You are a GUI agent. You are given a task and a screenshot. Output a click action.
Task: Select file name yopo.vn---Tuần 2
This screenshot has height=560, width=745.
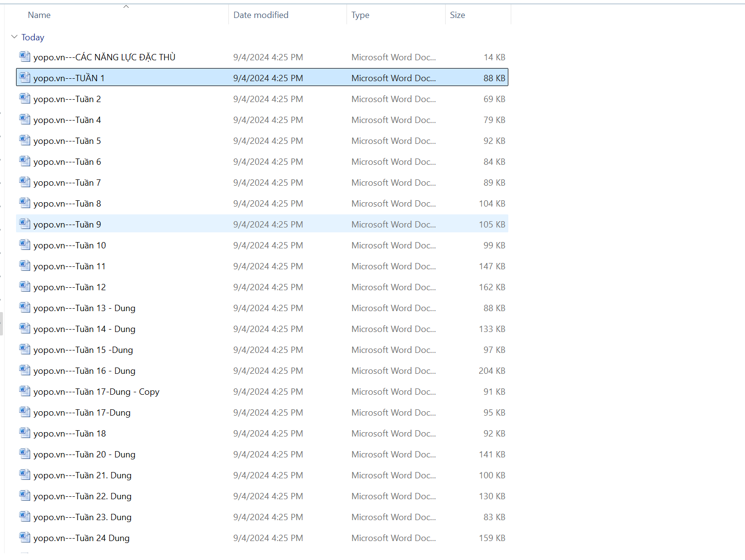67,99
